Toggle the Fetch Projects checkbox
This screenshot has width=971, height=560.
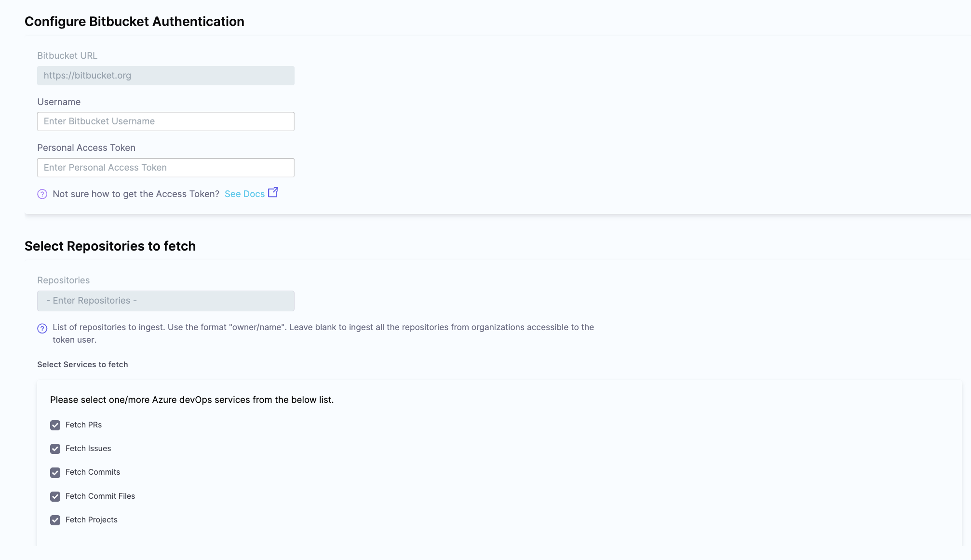click(x=55, y=520)
